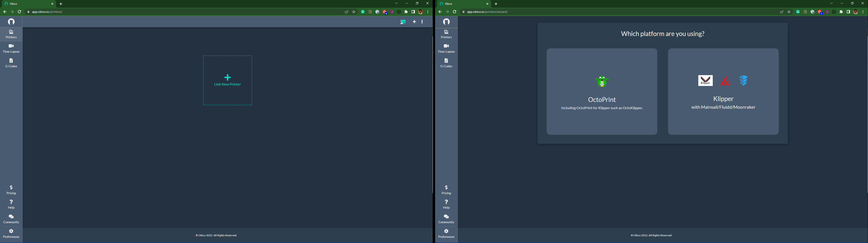Share the page in right browser window

pyautogui.click(x=781, y=12)
